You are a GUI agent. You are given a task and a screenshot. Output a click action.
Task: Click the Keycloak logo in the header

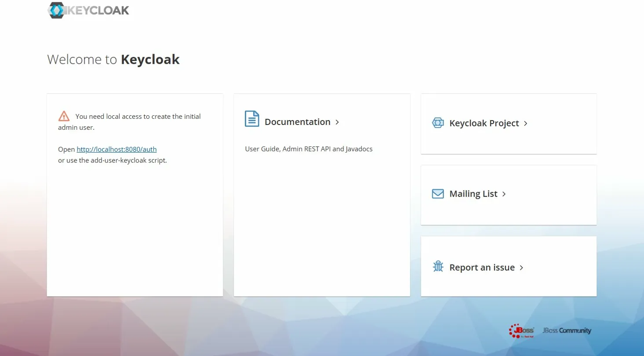pyautogui.click(x=88, y=11)
